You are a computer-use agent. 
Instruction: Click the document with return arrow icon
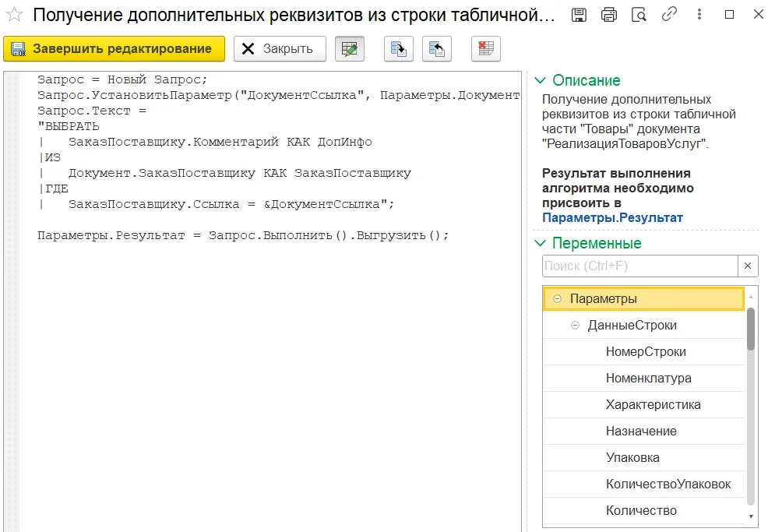[x=437, y=49]
